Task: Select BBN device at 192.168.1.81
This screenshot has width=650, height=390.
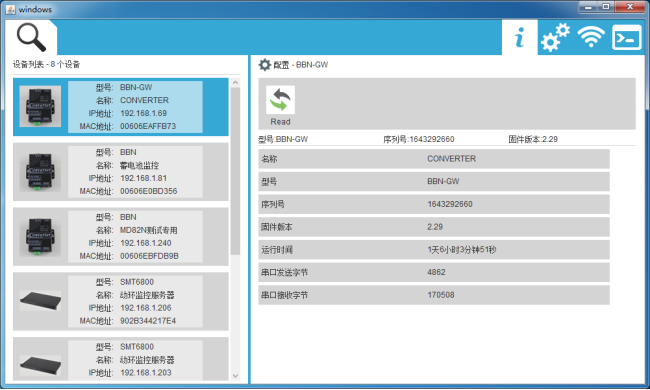Action: tap(121, 172)
